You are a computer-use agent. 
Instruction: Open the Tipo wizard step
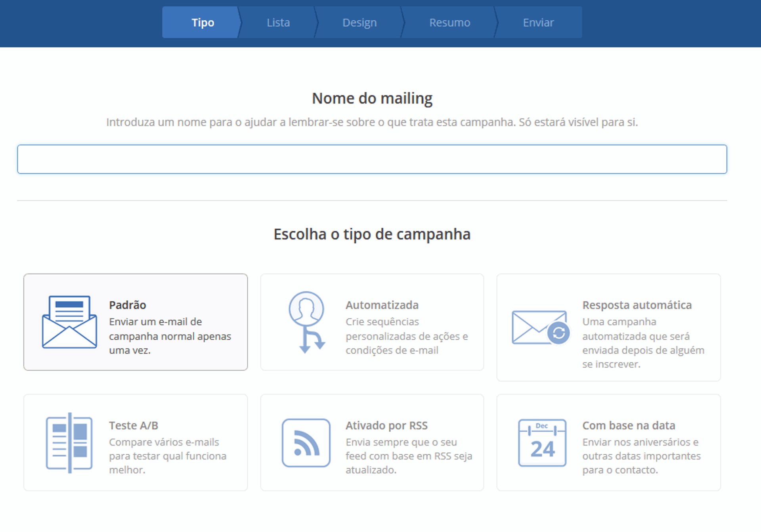coord(203,23)
